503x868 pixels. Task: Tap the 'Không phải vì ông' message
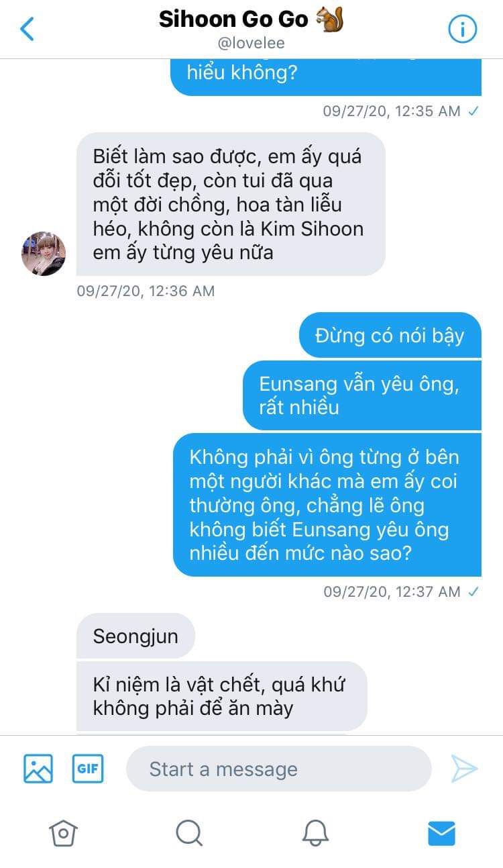pos(327,505)
